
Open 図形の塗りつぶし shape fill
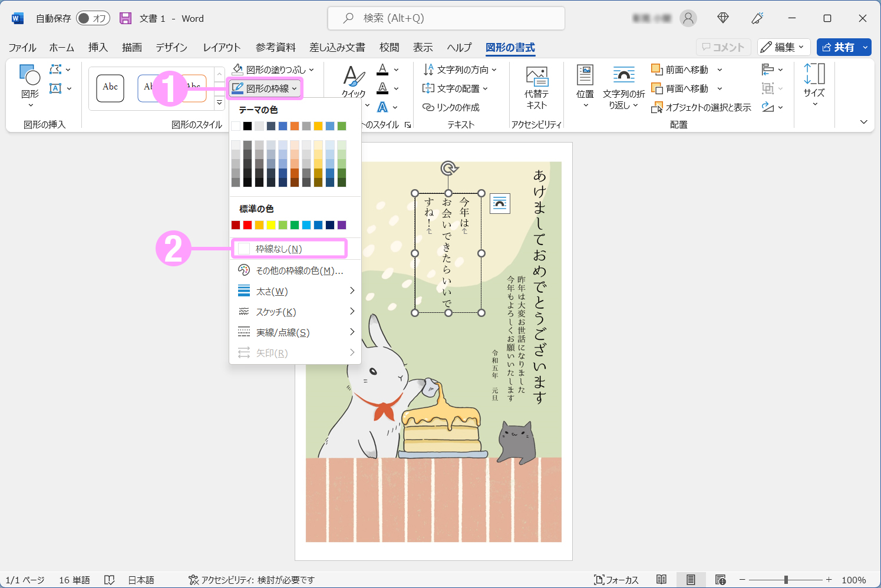[273, 70]
